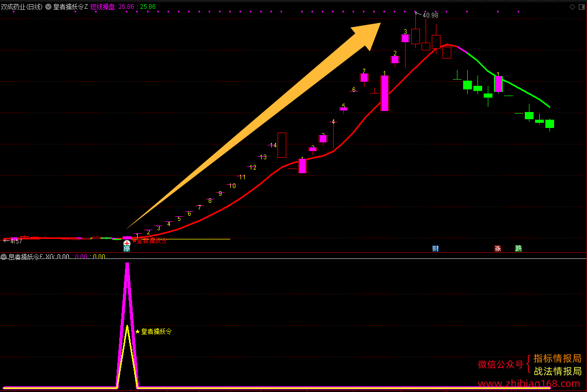
Task: Select the 双成药业(日线) stock title
Action: tap(22, 7)
